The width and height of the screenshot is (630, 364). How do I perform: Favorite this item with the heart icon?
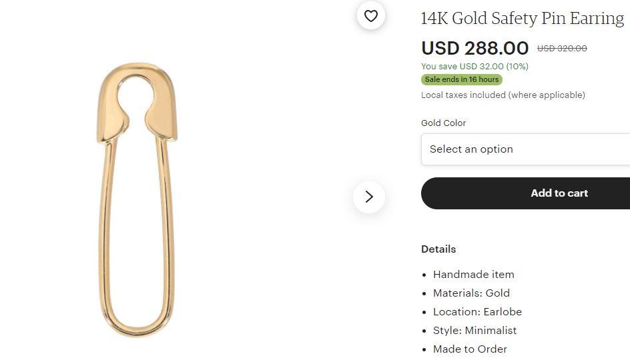[370, 15]
